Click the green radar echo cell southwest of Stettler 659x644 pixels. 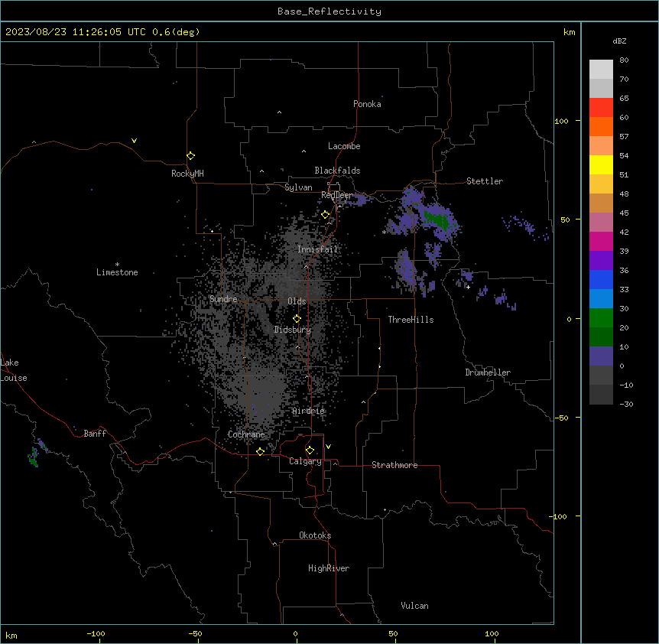(x=437, y=220)
